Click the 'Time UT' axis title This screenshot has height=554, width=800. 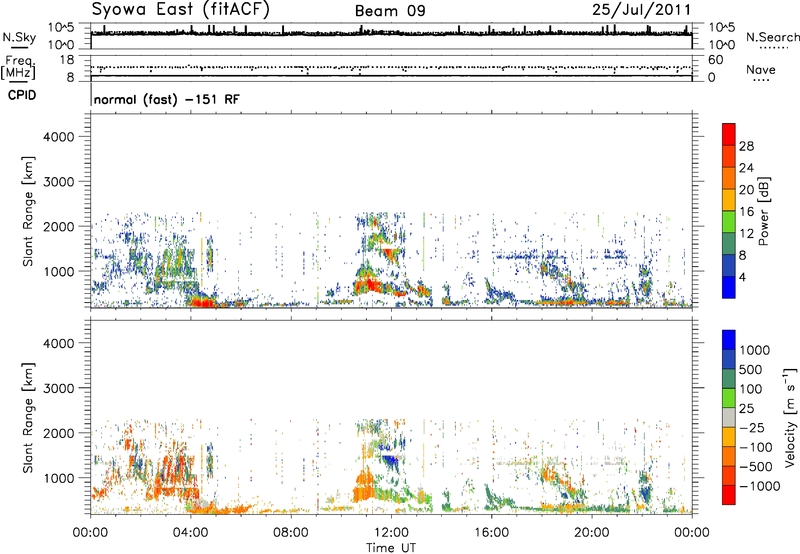click(x=391, y=548)
